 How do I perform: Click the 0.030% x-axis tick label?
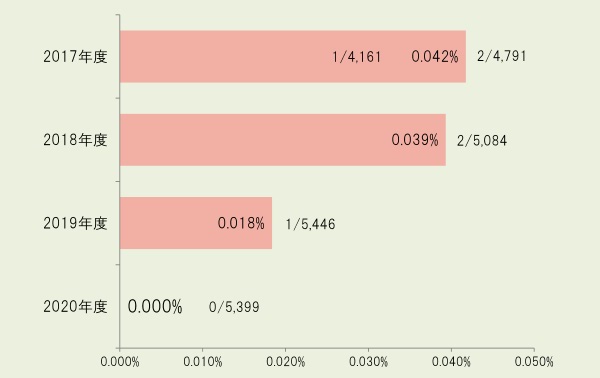coord(368,362)
